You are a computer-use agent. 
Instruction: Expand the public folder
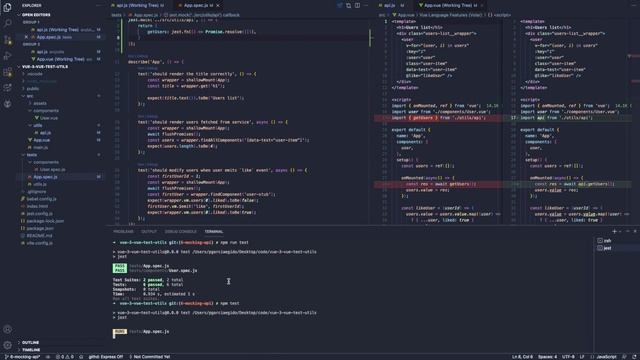tap(33, 89)
